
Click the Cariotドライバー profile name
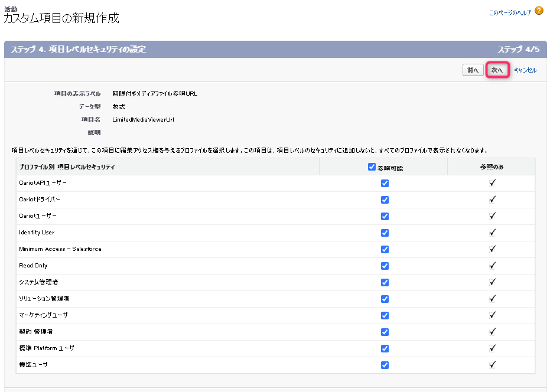click(x=40, y=199)
